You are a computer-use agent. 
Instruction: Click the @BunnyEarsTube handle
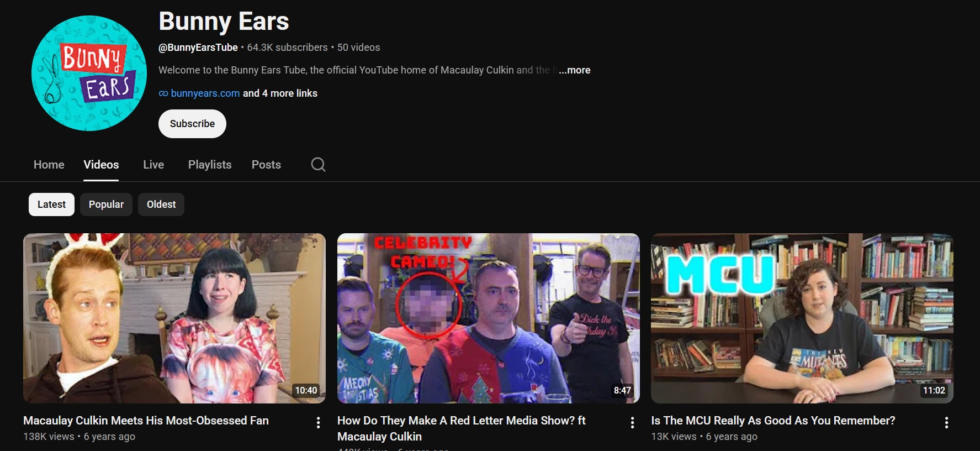(198, 48)
